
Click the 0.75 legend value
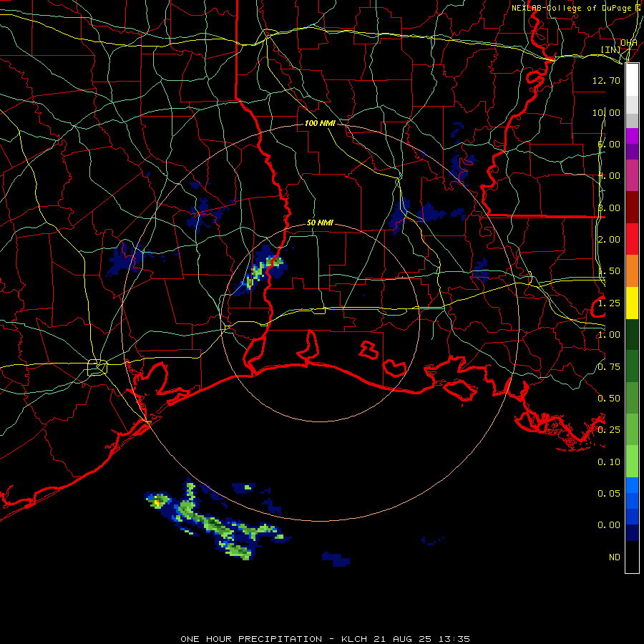[609, 367]
